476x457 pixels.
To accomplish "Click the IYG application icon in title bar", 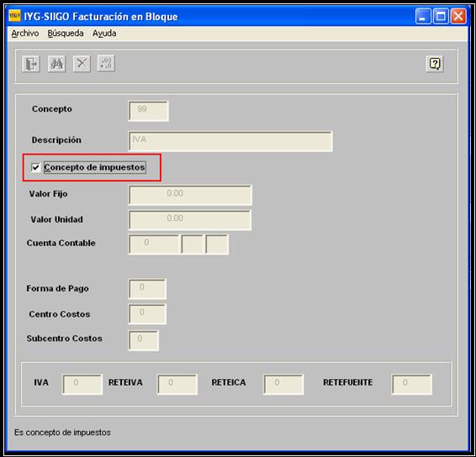I will 14,16.
